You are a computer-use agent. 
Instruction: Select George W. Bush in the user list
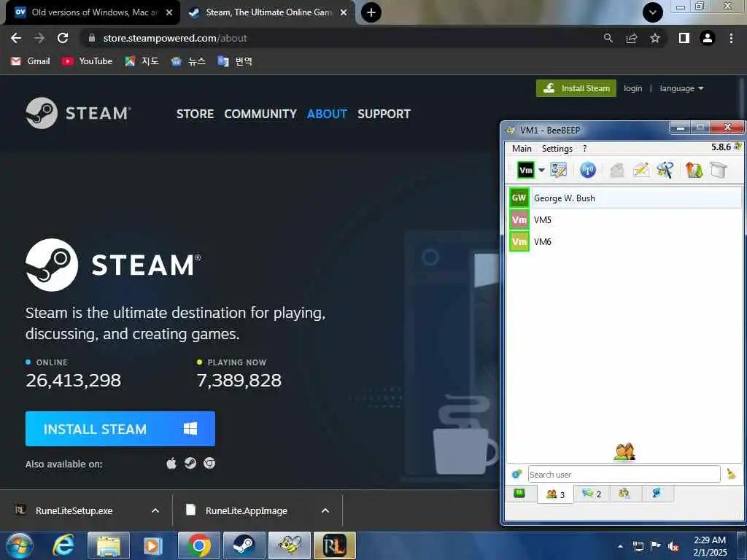pos(625,198)
